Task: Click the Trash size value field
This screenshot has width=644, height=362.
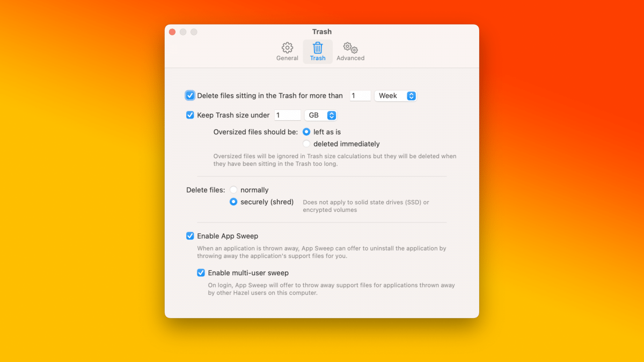Action: click(288, 115)
